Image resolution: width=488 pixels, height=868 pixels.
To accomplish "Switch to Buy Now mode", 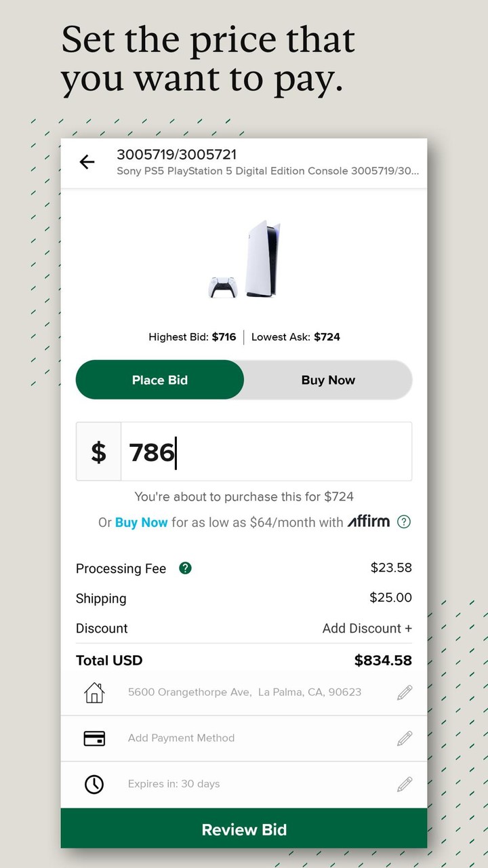I will [x=327, y=380].
